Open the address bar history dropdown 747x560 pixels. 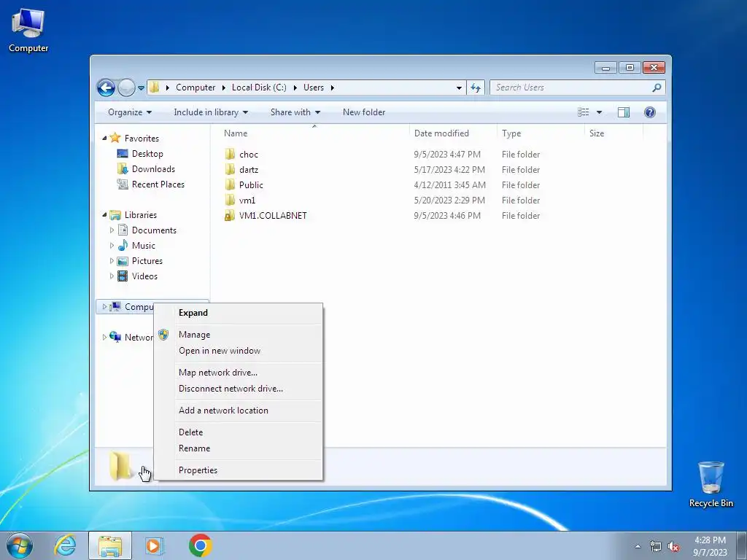(459, 88)
